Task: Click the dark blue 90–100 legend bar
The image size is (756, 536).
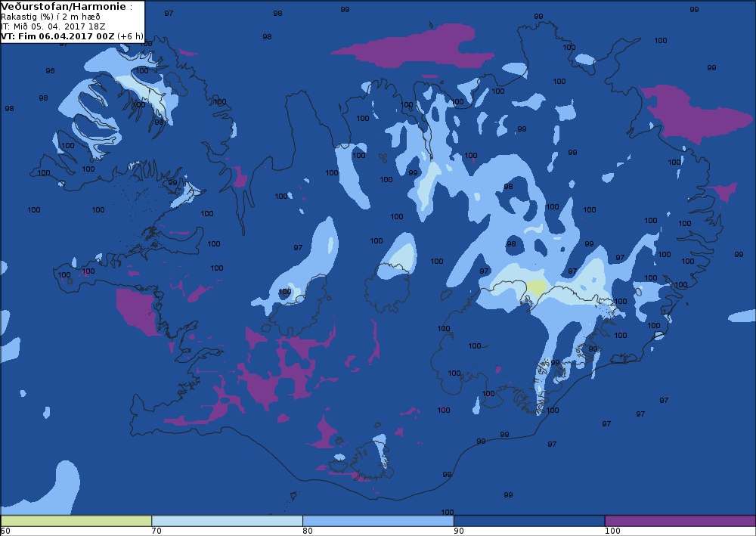Action: click(x=529, y=521)
